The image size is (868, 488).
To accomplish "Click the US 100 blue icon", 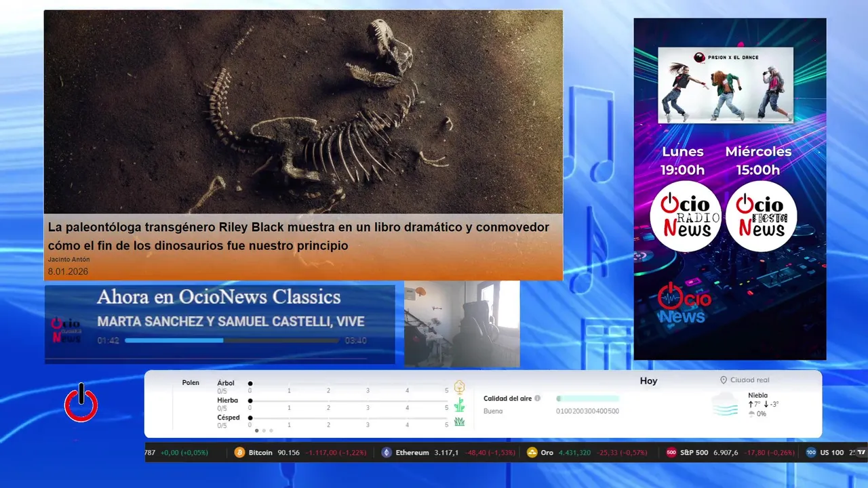I will coord(811,452).
